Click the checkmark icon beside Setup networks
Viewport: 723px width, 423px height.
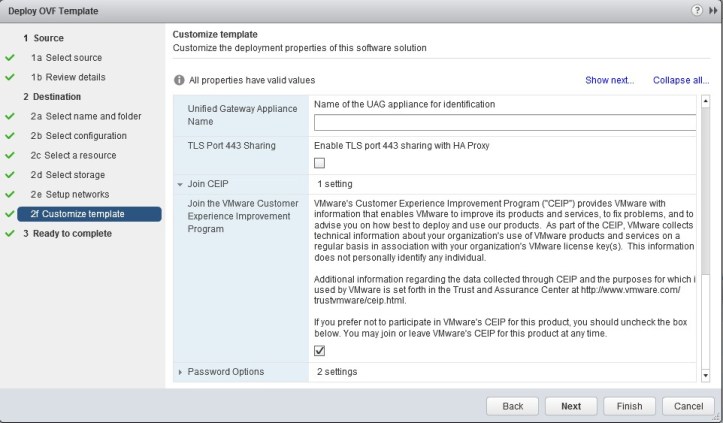(x=9, y=194)
